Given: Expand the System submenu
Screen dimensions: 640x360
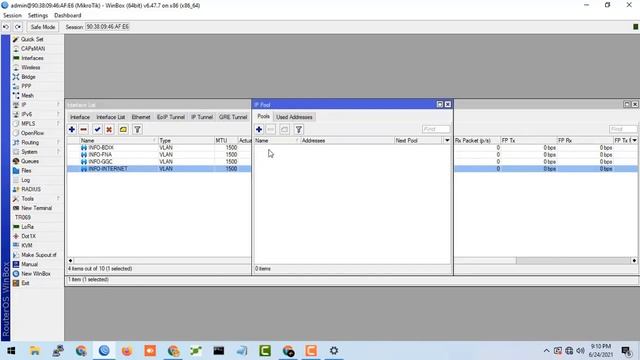Looking at the screenshot, I should [29, 152].
